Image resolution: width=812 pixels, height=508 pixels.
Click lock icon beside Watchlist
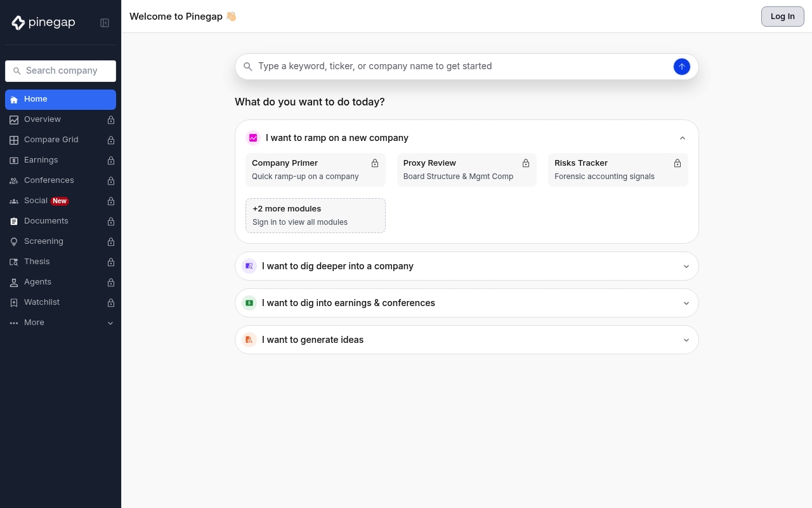pos(111,303)
